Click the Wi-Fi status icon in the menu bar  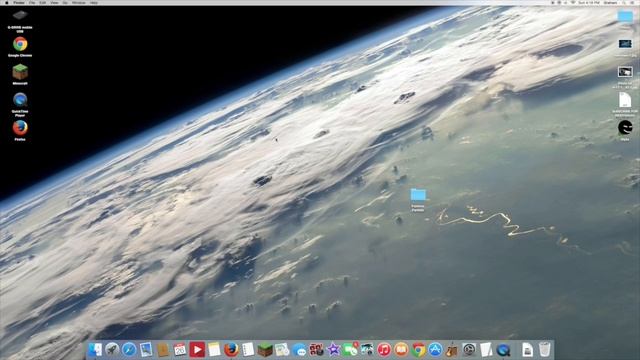573,2
